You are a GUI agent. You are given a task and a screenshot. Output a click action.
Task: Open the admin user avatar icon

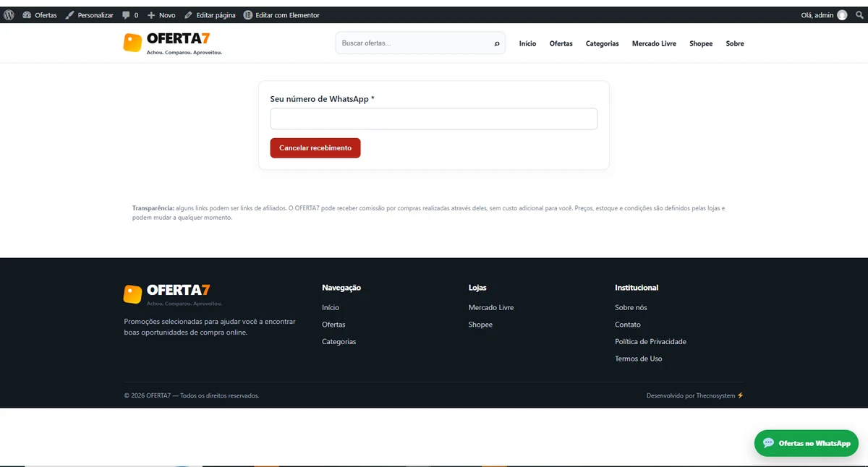842,14
